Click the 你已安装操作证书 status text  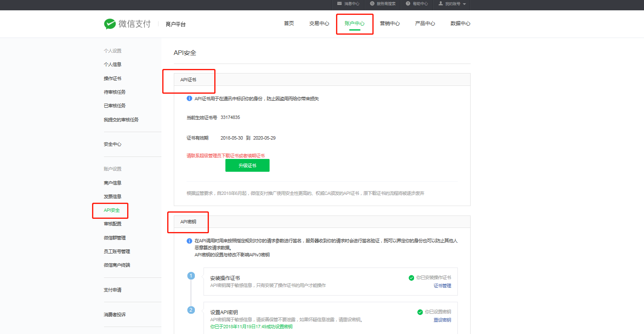[x=433, y=278]
